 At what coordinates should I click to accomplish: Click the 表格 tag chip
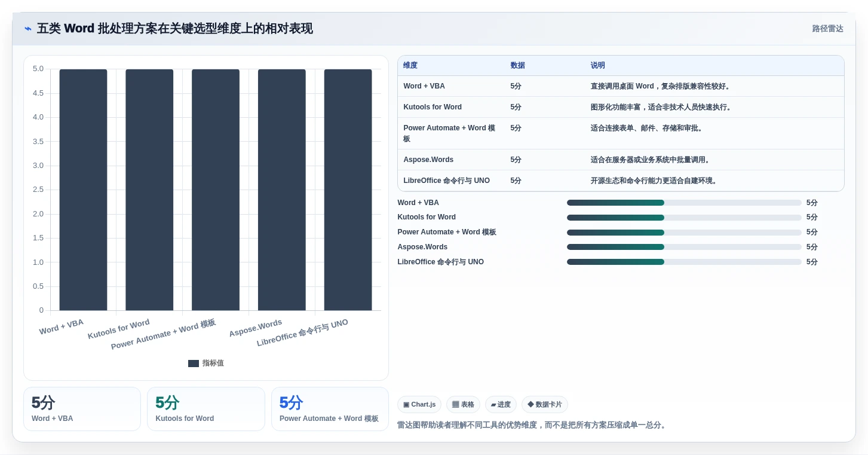coord(463,405)
